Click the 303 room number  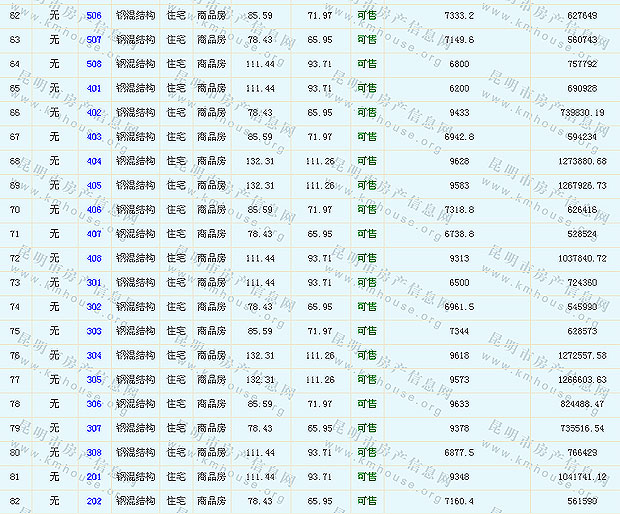coord(94,331)
